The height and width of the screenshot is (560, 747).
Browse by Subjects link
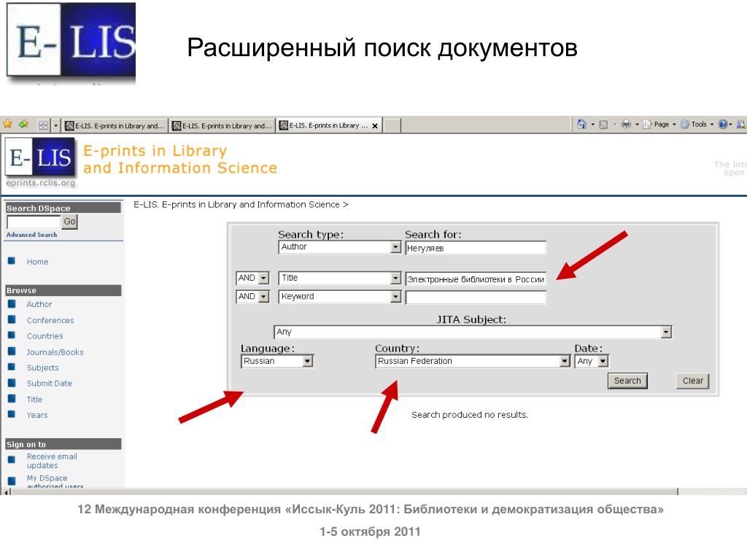coord(43,368)
